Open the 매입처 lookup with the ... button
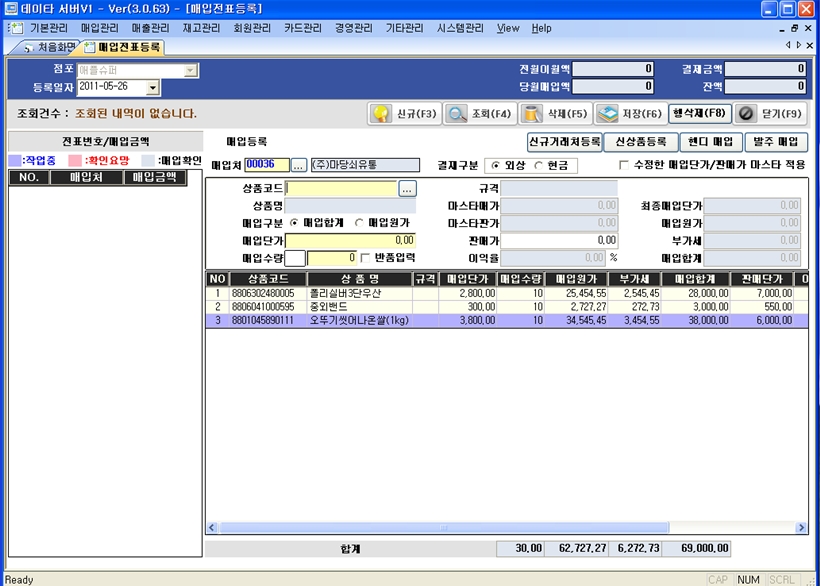Image resolution: width=820 pixels, height=586 pixels. coord(297,165)
